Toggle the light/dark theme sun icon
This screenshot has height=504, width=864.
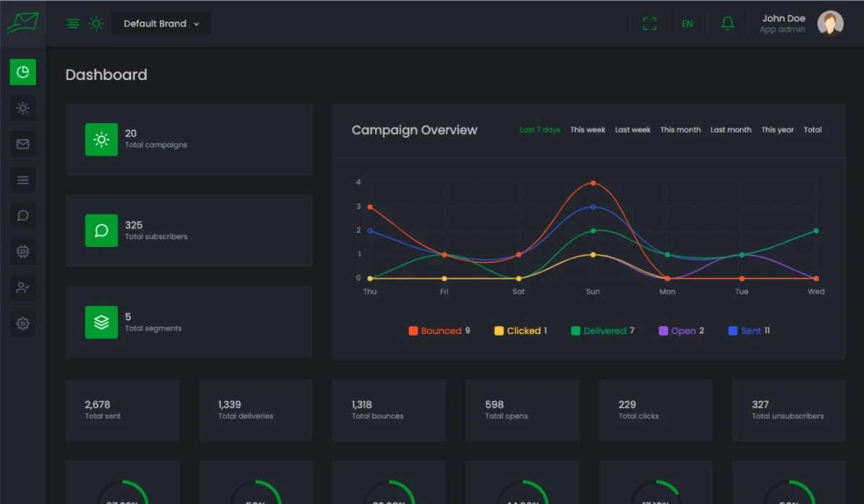pos(96,24)
